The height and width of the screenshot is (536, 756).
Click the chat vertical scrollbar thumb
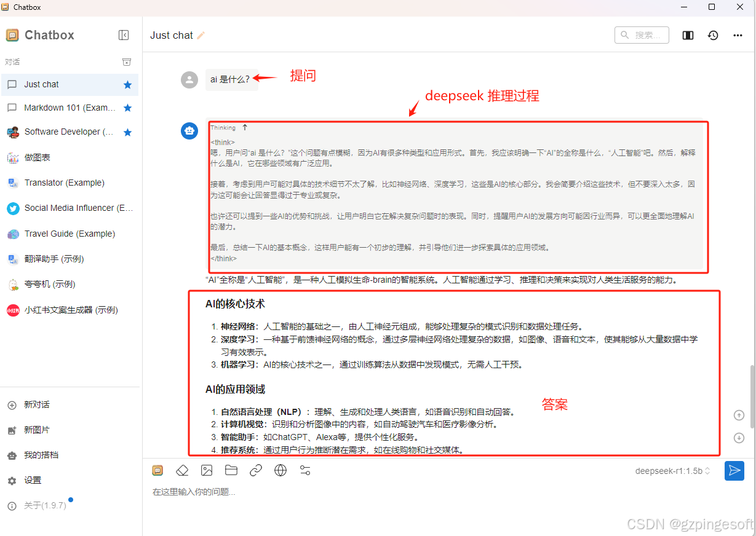click(752, 396)
